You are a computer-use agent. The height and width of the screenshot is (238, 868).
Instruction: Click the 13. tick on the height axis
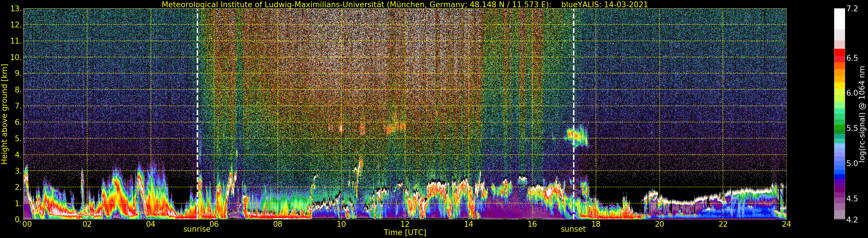(x=16, y=9)
